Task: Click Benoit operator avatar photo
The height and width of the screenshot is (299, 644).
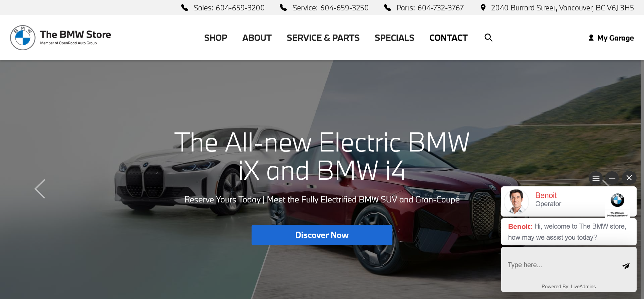Action: 516,201
